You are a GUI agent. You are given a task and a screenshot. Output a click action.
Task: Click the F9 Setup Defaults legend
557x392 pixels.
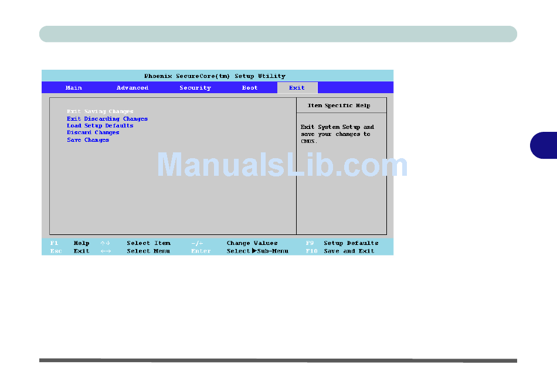(342, 243)
